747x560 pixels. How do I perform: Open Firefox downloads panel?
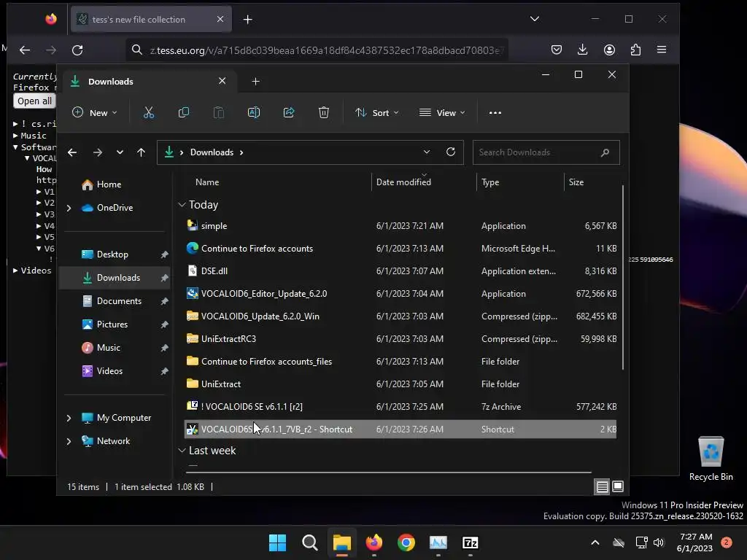click(x=582, y=50)
